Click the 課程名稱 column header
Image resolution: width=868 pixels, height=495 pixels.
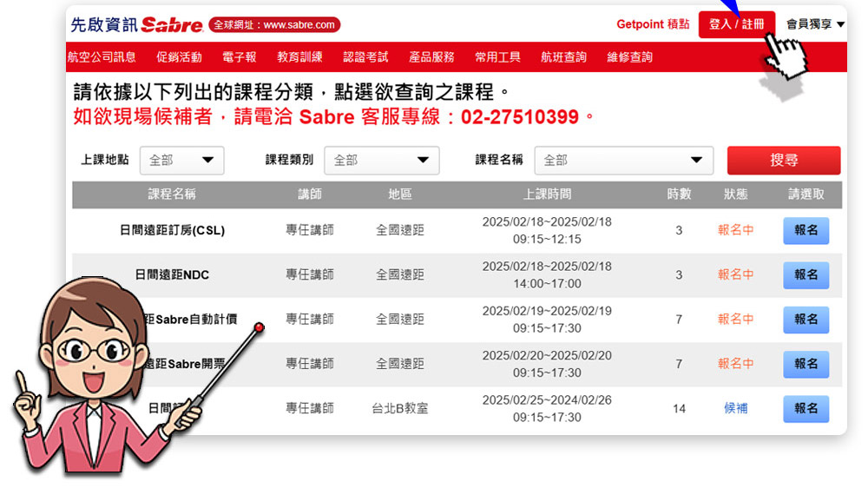pyautogui.click(x=172, y=195)
